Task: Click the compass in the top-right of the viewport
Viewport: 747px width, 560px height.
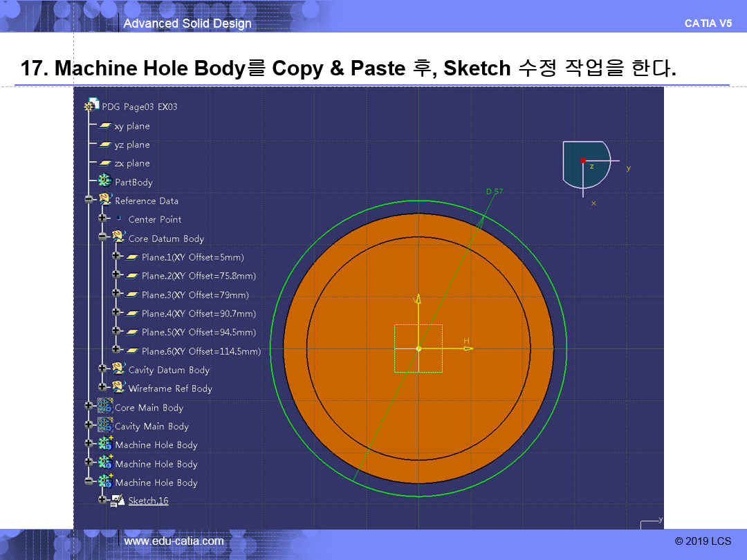Action: point(585,165)
